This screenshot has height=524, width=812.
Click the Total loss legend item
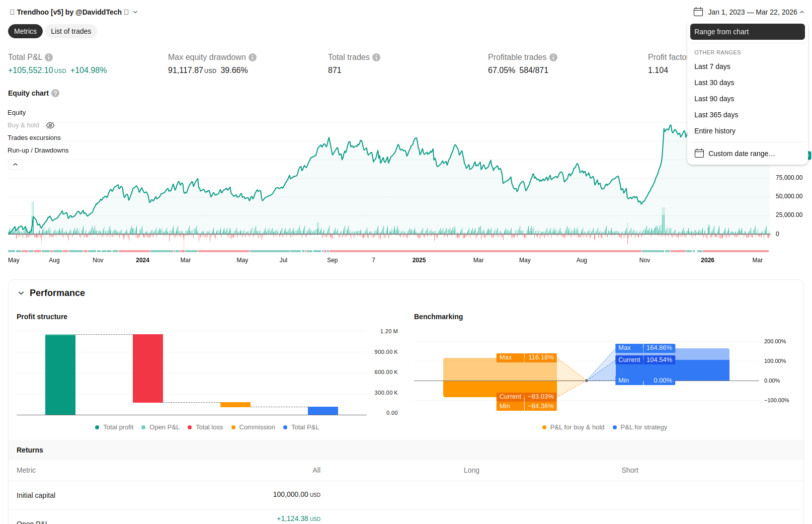[205, 427]
